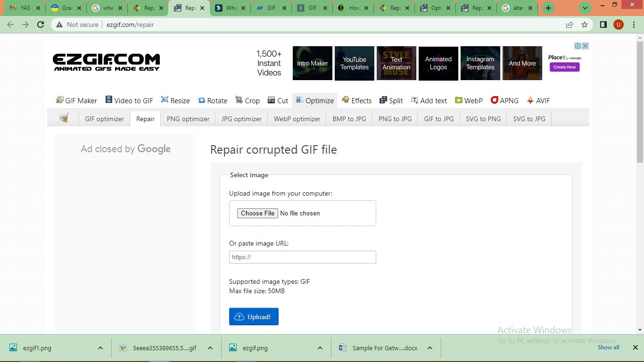Go forward in the browser
Image resolution: width=644 pixels, height=362 pixels.
(x=25, y=25)
